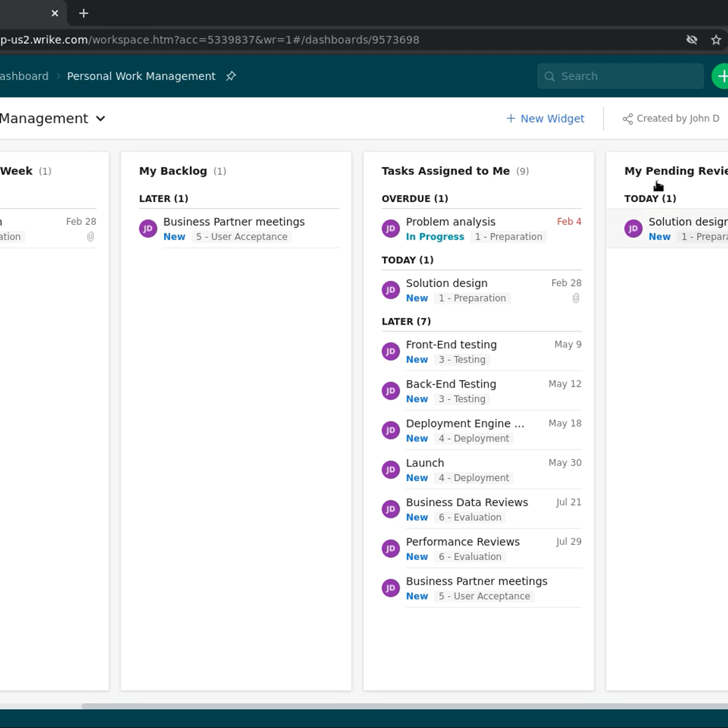
Task: Open the Personal Work Management breadcrumb
Action: click(141, 76)
